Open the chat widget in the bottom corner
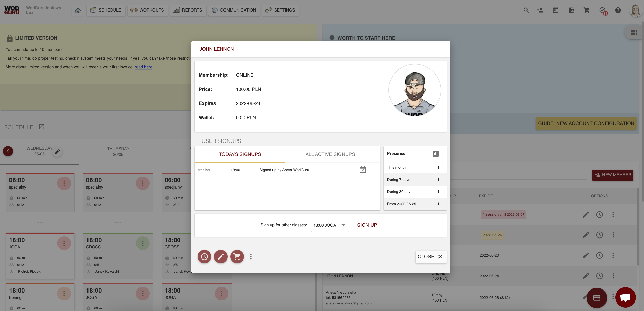644x311 pixels. pyautogui.click(x=625, y=297)
